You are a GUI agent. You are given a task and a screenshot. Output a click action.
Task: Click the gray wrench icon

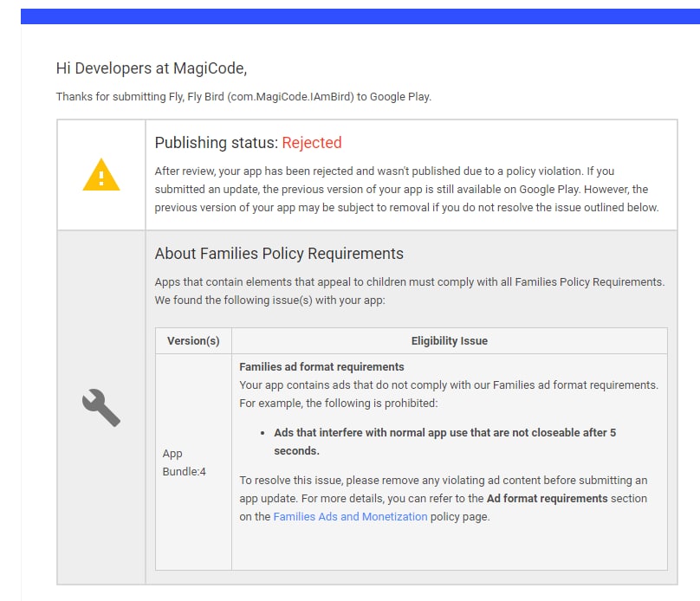[101, 407]
